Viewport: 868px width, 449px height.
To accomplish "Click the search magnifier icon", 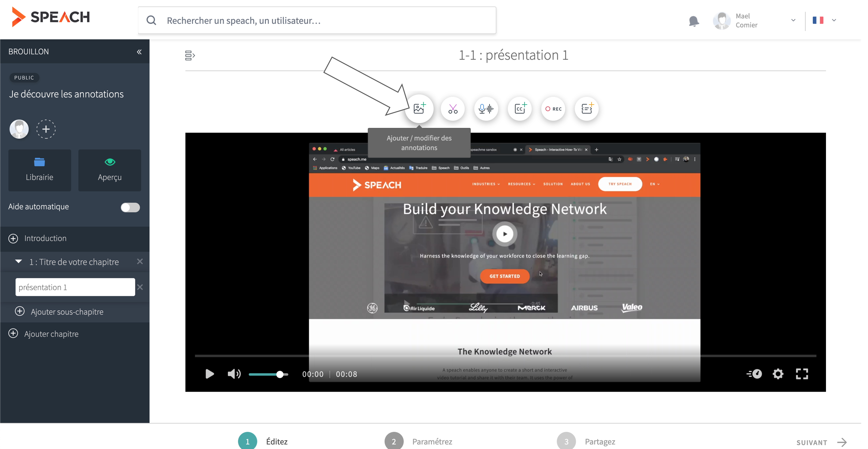I will click(151, 21).
